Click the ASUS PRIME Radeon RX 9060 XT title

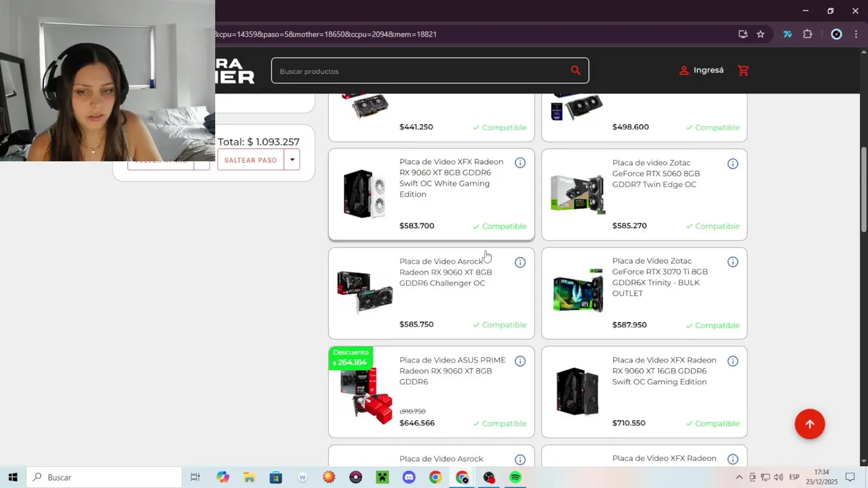click(452, 371)
